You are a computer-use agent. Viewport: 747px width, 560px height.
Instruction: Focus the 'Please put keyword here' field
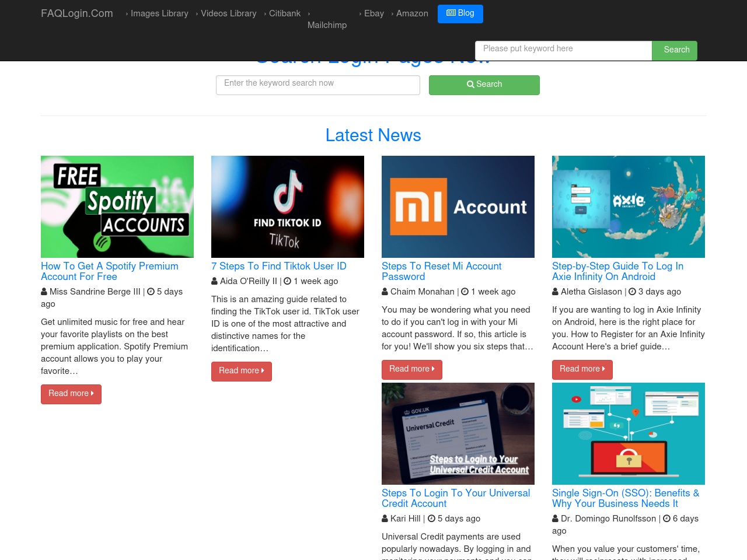click(x=564, y=50)
